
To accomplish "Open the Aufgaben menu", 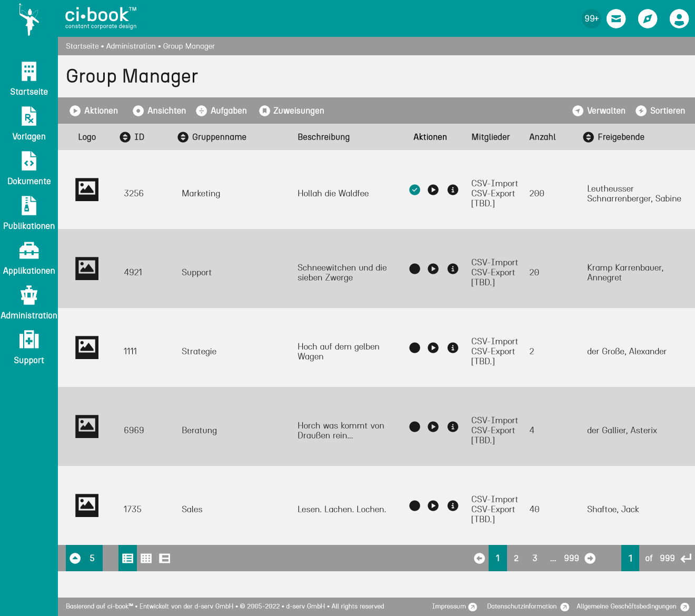I will [x=222, y=111].
